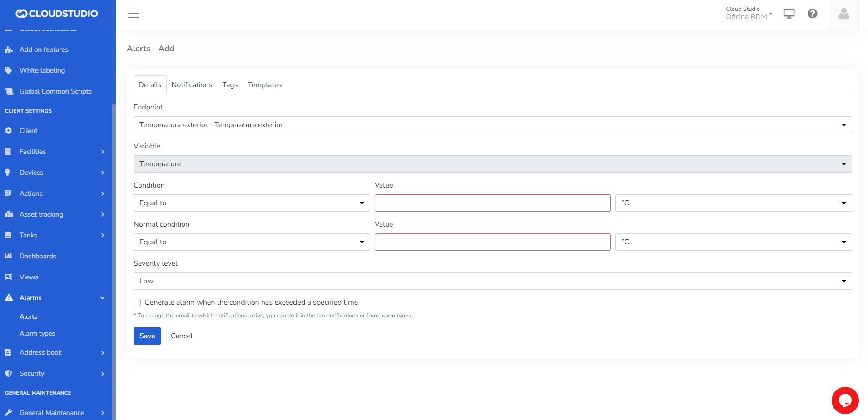Viewport: 868px width, 420px height.
Task: Click the monitor display icon
Action: 789,14
